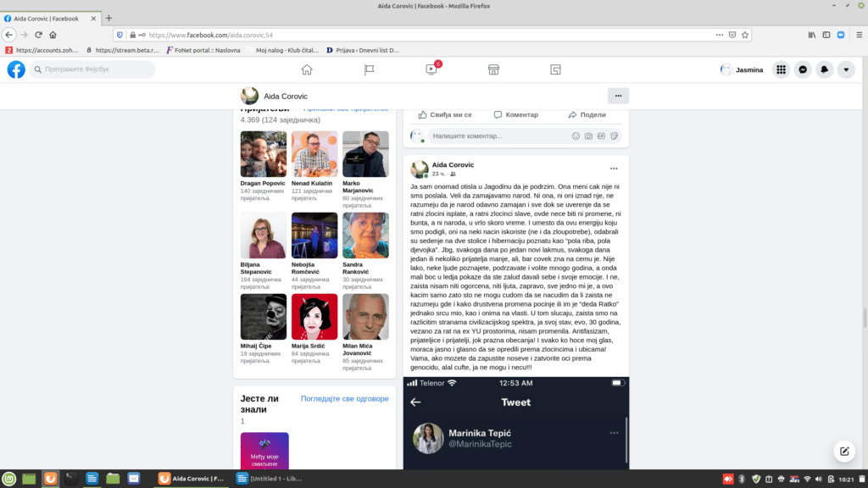Viewport: 868px width, 488px height.
Task: Open the nine-dot Facebook menu grid
Action: pyautogui.click(x=781, y=69)
